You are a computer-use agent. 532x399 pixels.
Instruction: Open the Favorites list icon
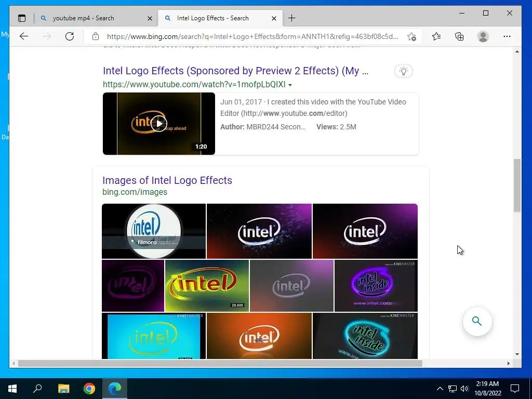point(436,36)
